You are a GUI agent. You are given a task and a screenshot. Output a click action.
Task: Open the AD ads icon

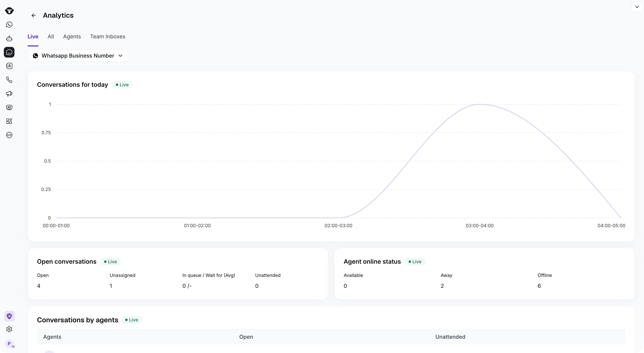point(9,107)
